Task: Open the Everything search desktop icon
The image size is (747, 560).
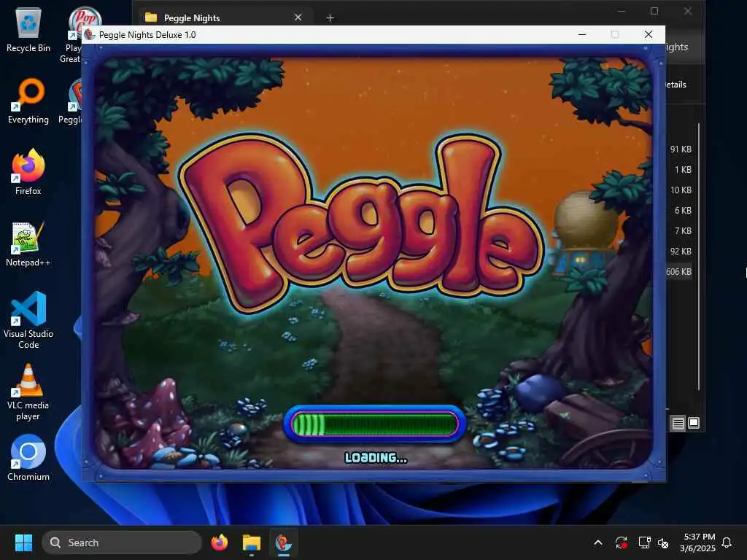Action: pos(28,101)
